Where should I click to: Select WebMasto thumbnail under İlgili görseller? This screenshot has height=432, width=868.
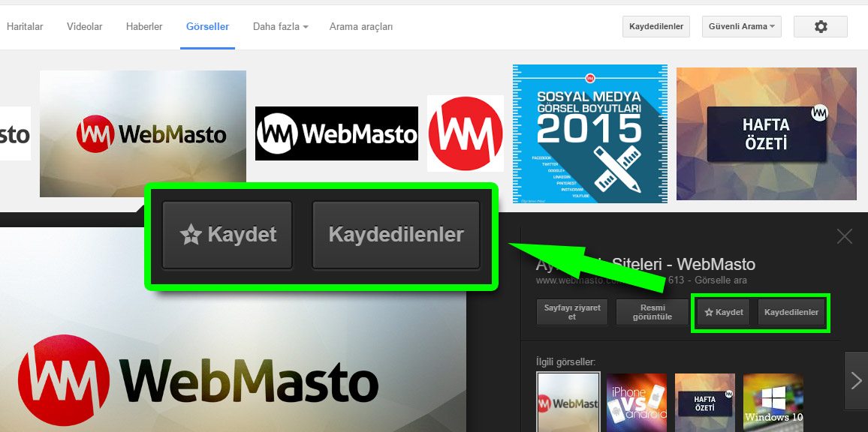click(568, 401)
